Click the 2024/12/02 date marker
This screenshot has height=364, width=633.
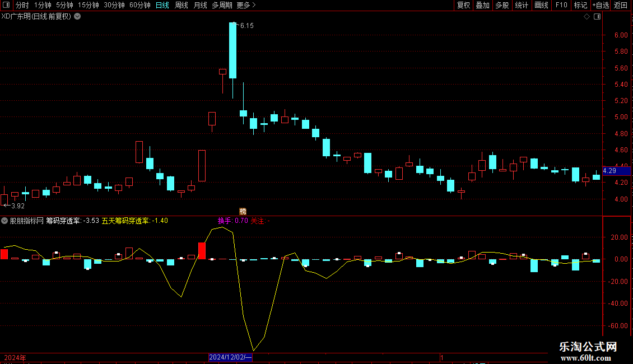pos(230,357)
